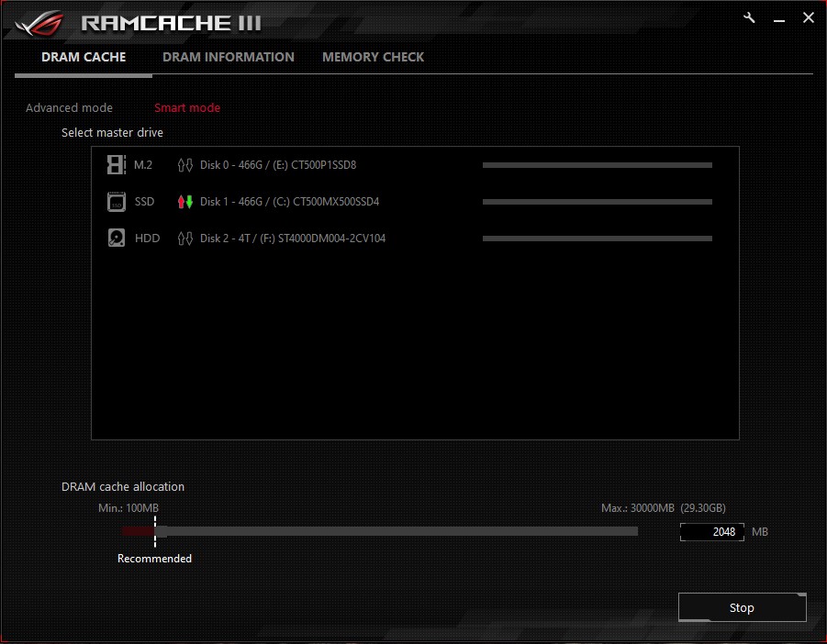This screenshot has width=827, height=644.
Task: Click the HDD label in drive list
Action: [x=147, y=239]
